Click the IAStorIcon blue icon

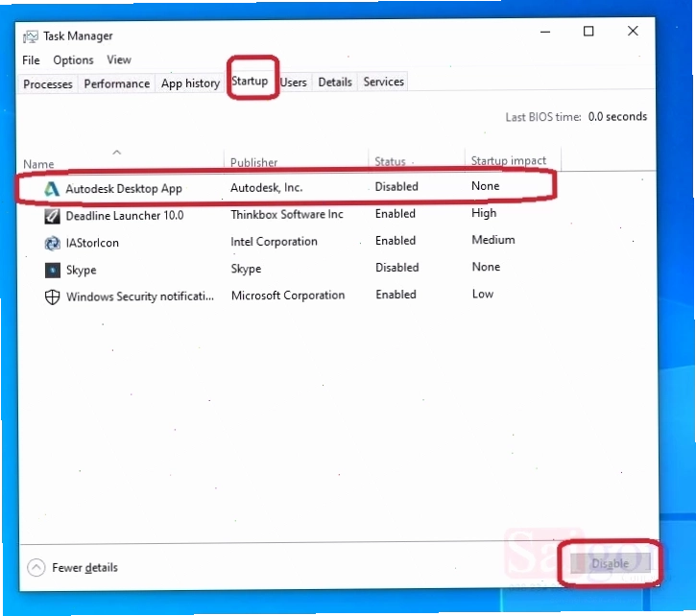52,243
